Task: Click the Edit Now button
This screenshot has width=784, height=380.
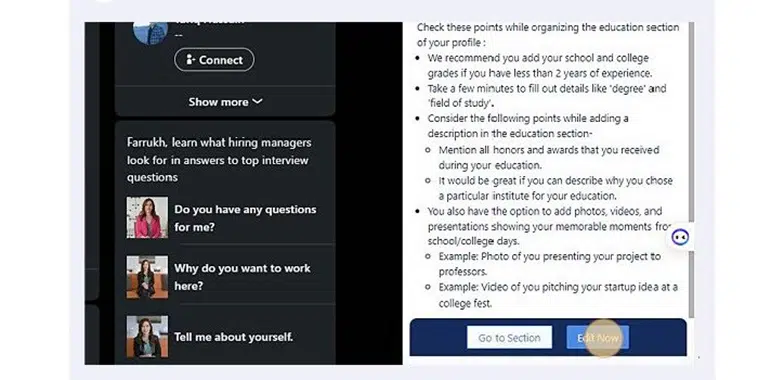Action: point(598,338)
